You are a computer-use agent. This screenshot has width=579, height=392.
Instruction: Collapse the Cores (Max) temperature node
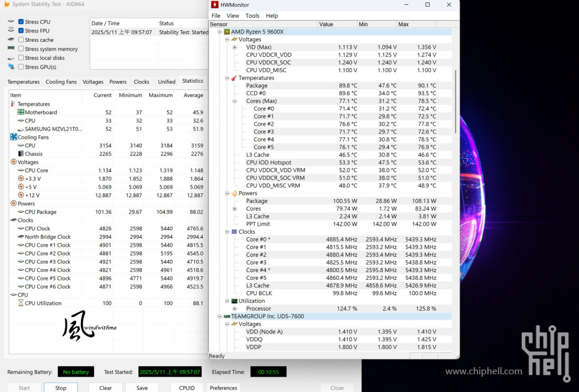pyautogui.click(x=235, y=101)
